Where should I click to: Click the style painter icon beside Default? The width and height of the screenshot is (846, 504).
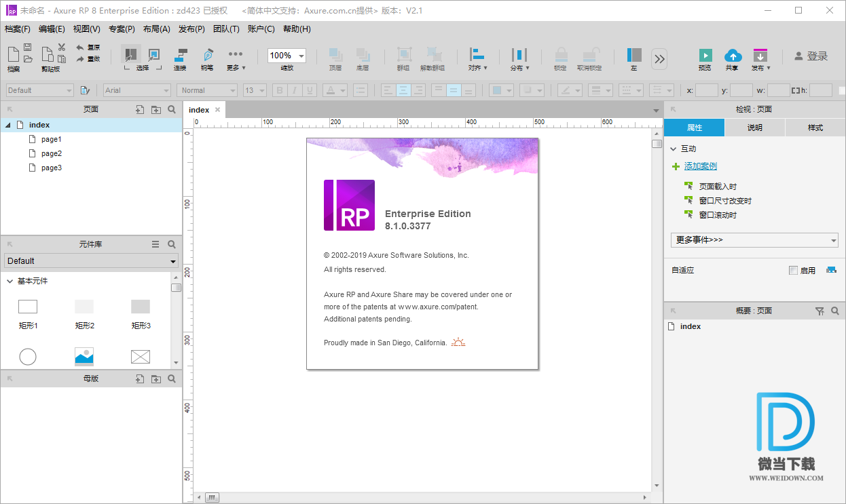tap(85, 90)
